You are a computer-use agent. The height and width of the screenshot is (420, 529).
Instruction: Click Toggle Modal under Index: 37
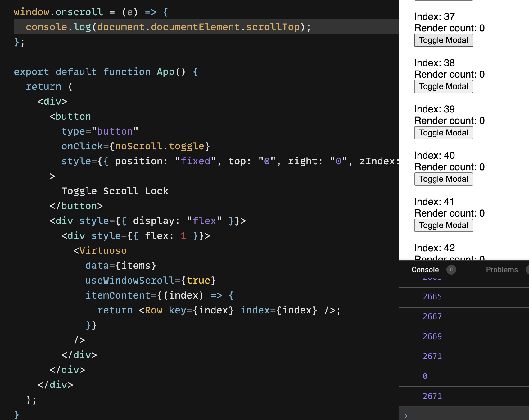(443, 40)
